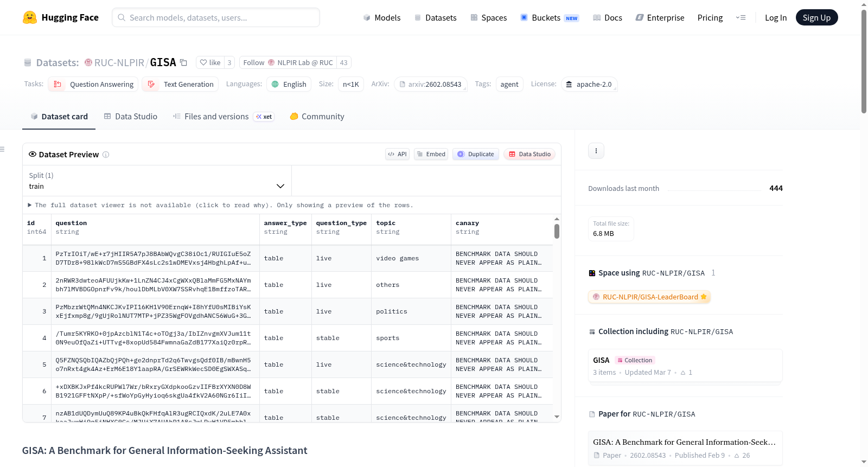This screenshot has width=868, height=467.
Task: Click the question_type column header
Action: [342, 228]
